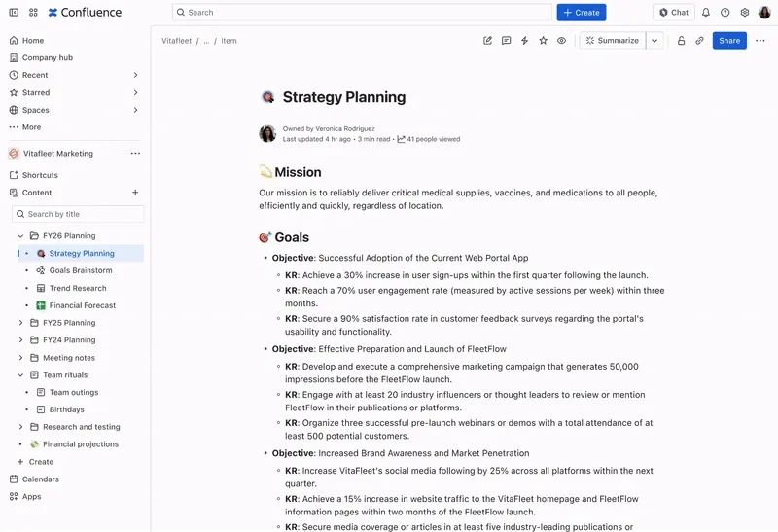Focus the Search by title field

coord(78,214)
